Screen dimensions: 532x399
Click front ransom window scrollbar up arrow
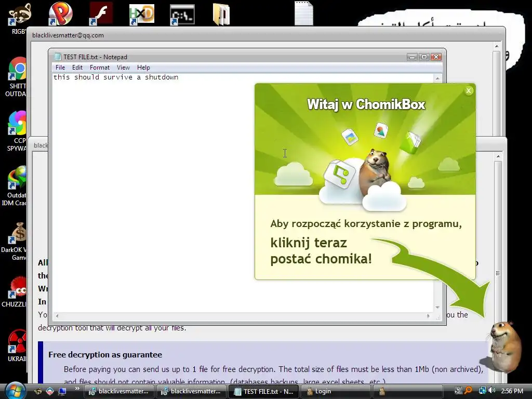click(x=498, y=156)
